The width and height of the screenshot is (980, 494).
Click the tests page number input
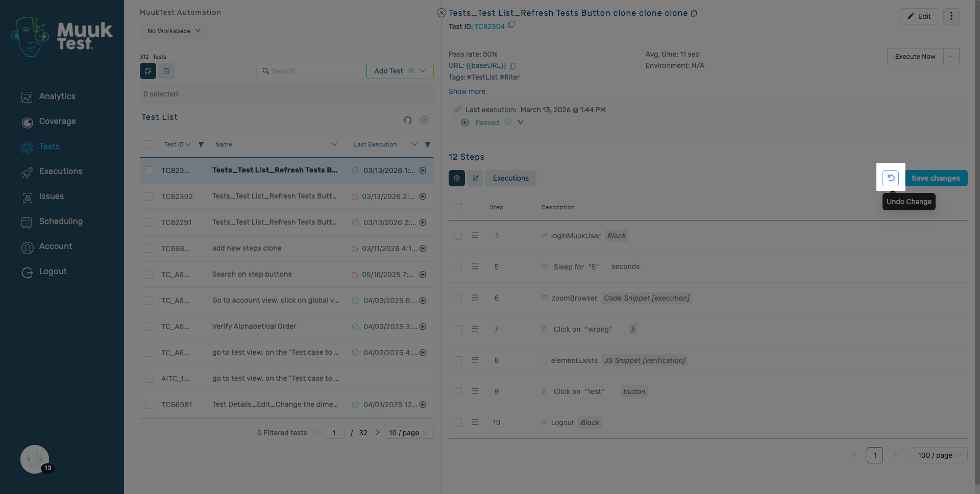click(334, 433)
